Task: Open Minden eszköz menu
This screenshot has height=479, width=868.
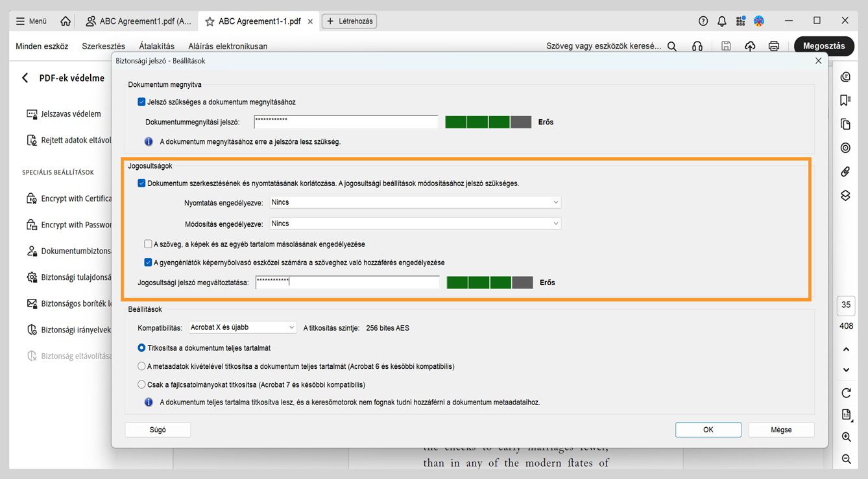Action: (x=42, y=46)
